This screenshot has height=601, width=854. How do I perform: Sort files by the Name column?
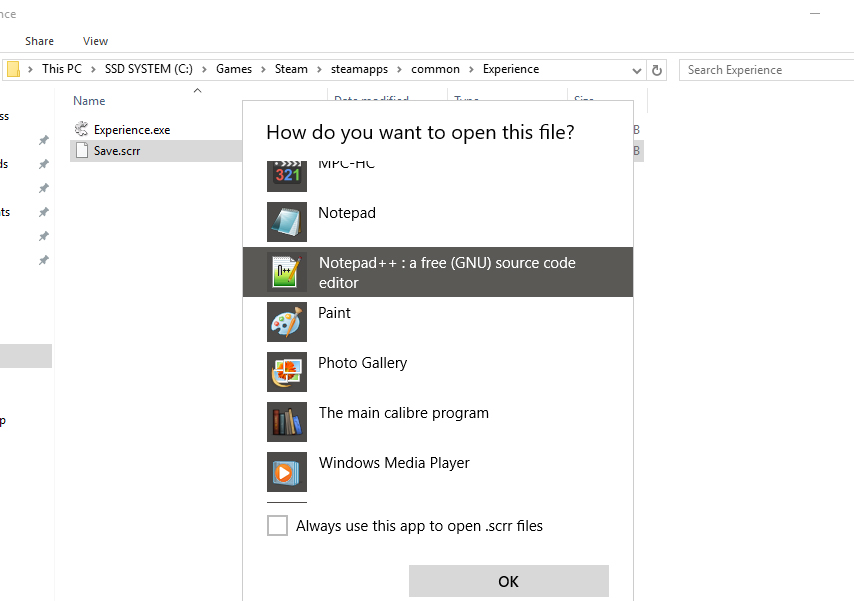(x=90, y=101)
